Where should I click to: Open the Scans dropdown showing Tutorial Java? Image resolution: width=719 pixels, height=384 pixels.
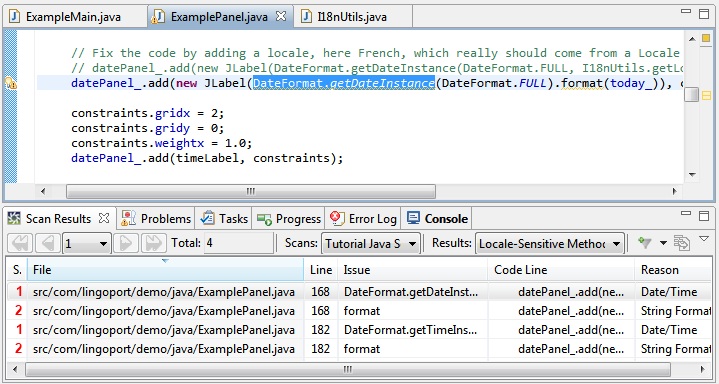[371, 244]
